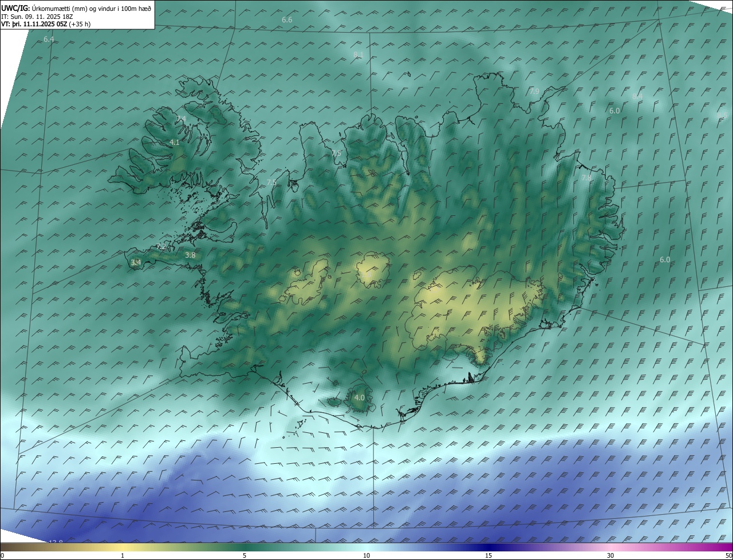Viewport: 733px width, 560px height.
Task: Click the 10 tick on the color scale
Action: click(x=366, y=555)
